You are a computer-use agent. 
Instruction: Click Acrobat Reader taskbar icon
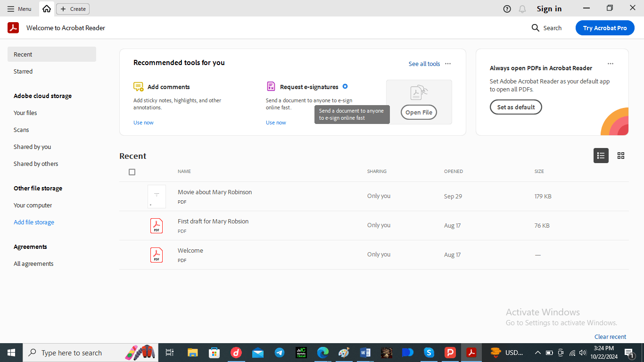[471, 353]
